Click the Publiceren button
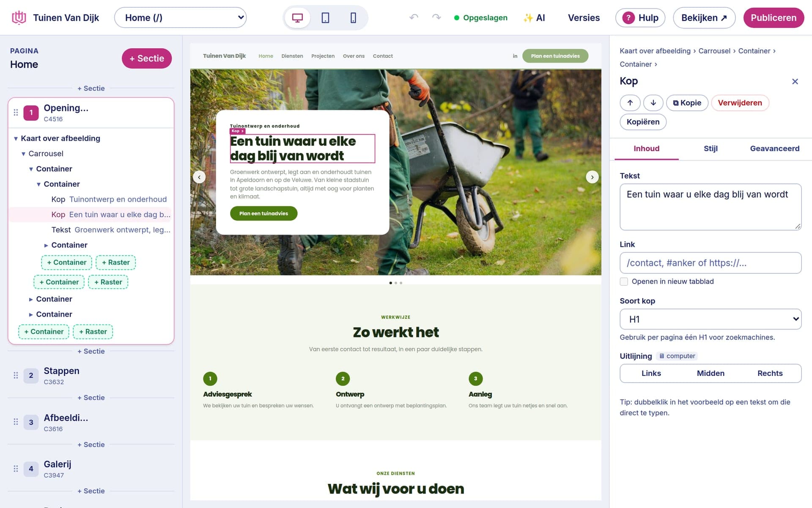 tap(774, 18)
